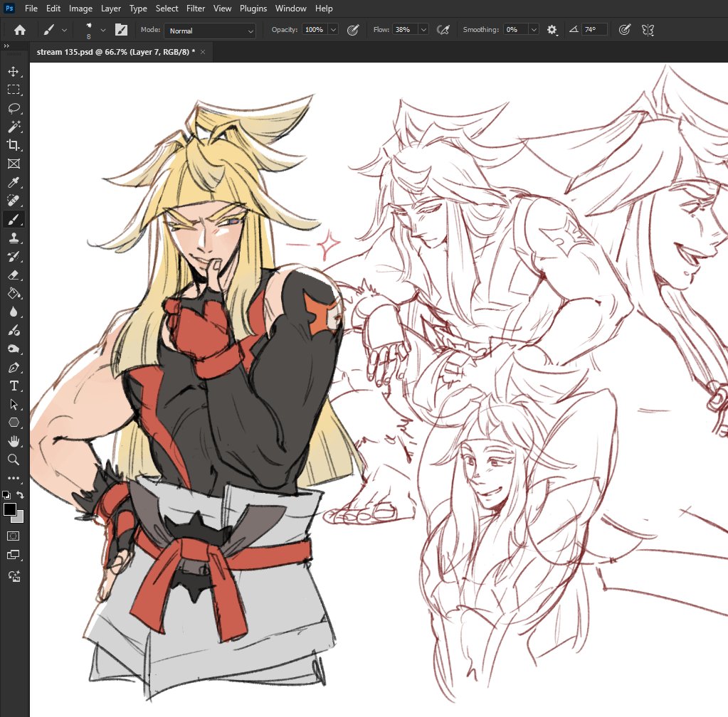The width and height of the screenshot is (728, 717).
Task: Open the Edit menu
Action: point(53,9)
